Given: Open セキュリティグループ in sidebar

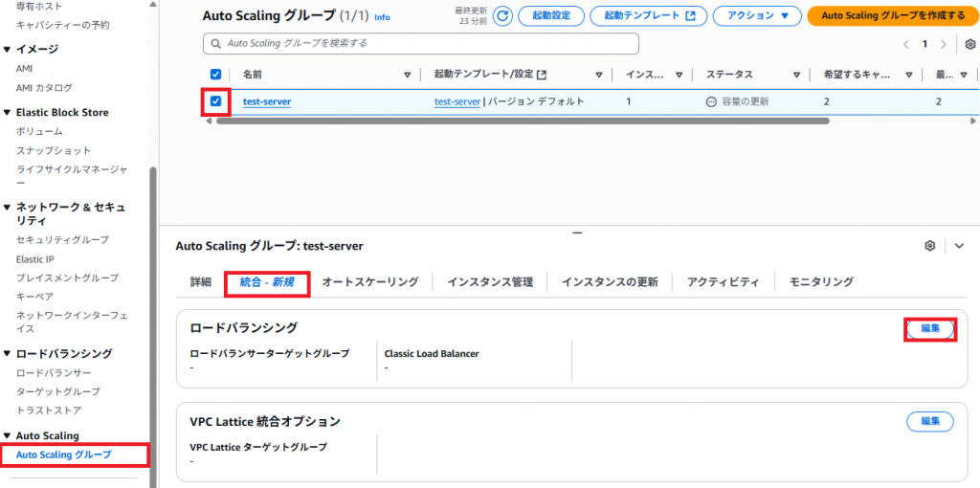Looking at the screenshot, I should click(x=62, y=239).
